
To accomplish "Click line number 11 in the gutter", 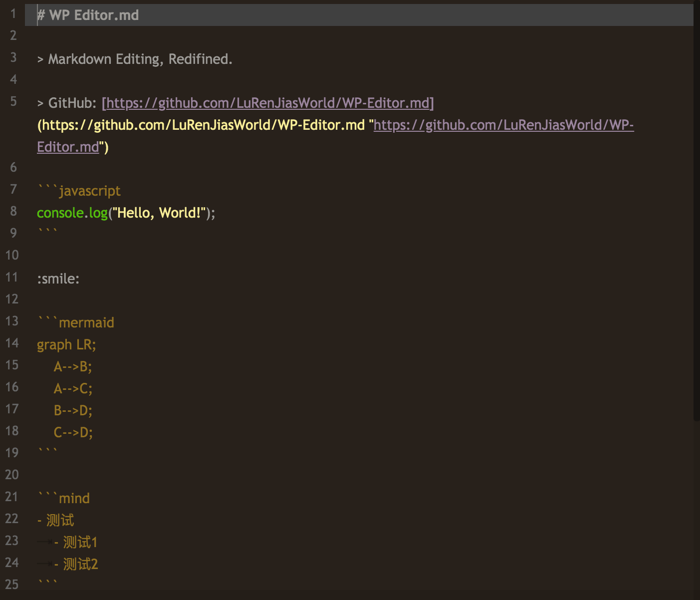I will 11,277.
